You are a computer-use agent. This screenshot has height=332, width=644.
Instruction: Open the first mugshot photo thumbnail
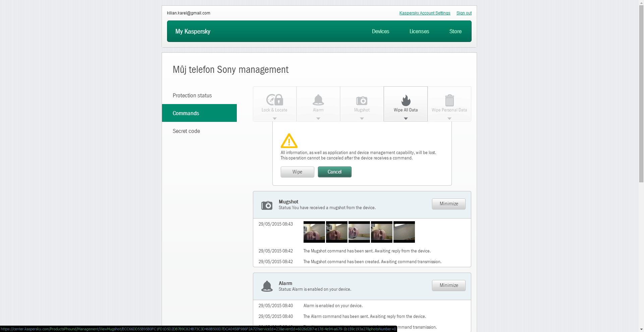click(x=314, y=232)
